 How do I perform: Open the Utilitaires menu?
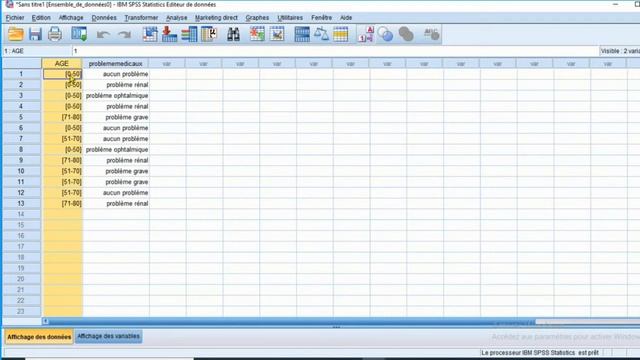[x=290, y=18]
